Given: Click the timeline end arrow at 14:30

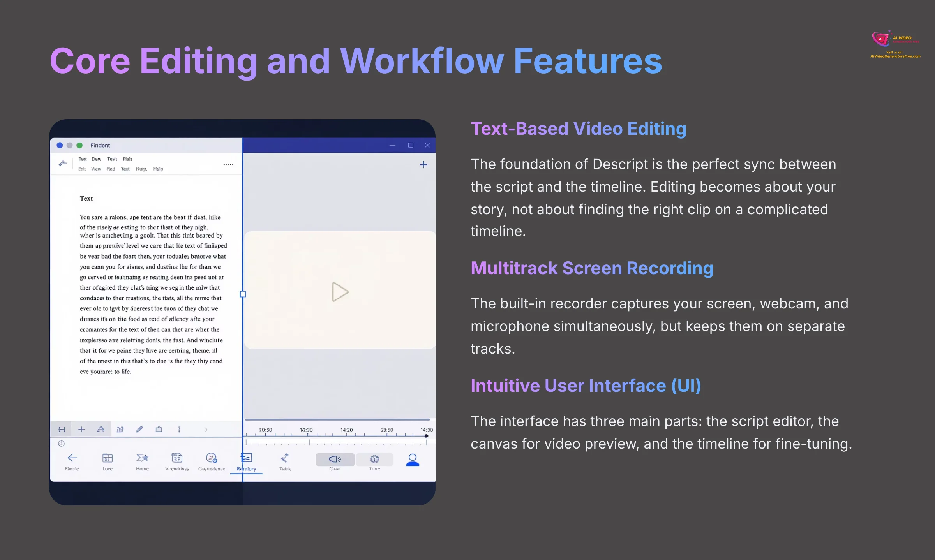Looking at the screenshot, I should pyautogui.click(x=427, y=436).
